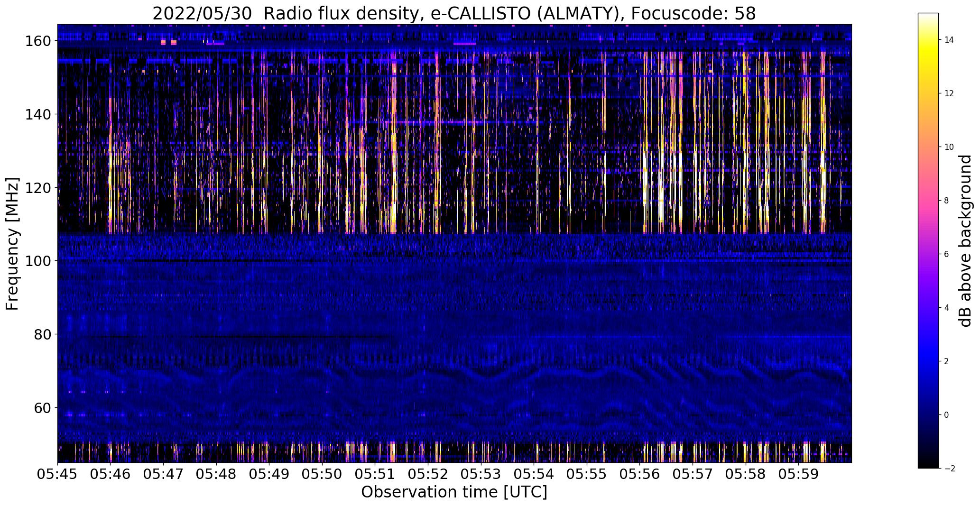
Task: Click the 120 frequency tick label
Action: pos(38,188)
